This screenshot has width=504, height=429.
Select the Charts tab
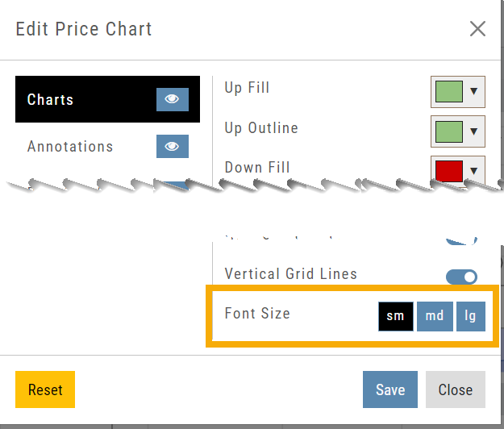[81, 99]
